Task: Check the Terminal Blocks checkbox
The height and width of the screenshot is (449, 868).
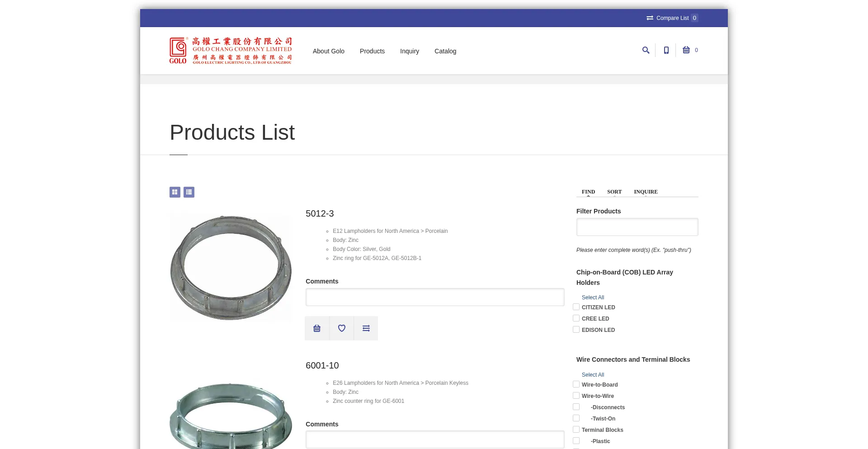Action: pos(576,430)
